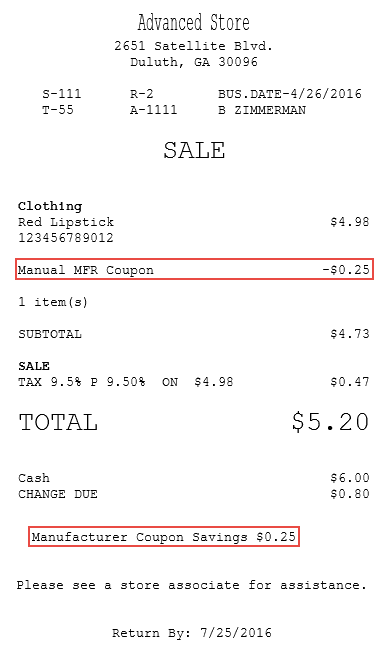This screenshot has height=652, width=388.
Task: Click the store number S-111
Action: click(62, 94)
